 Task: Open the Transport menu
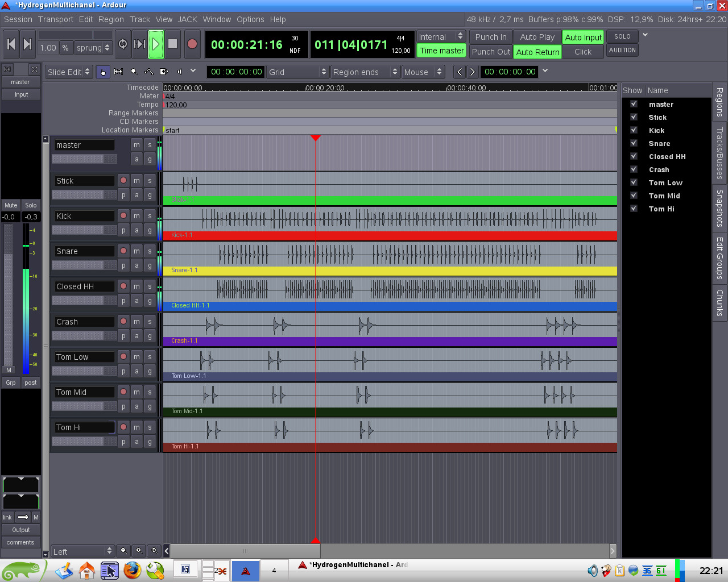[x=56, y=19]
